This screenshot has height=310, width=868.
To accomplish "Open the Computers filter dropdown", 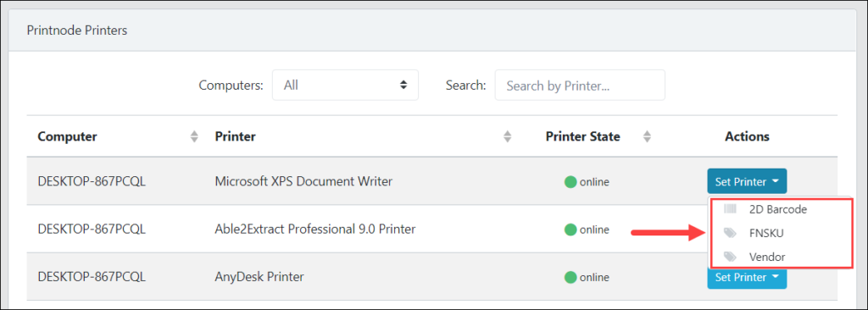I will click(345, 86).
